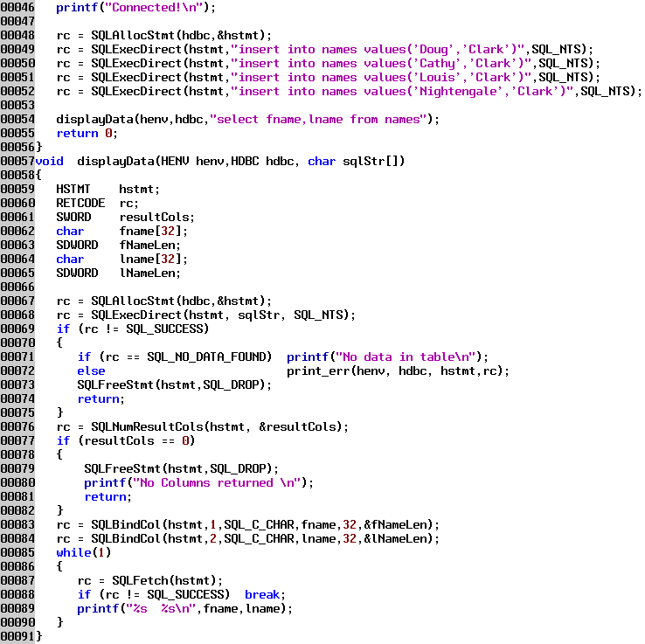Click the 'return 0;' statement
The width and height of the screenshot is (645, 644).
click(x=87, y=133)
